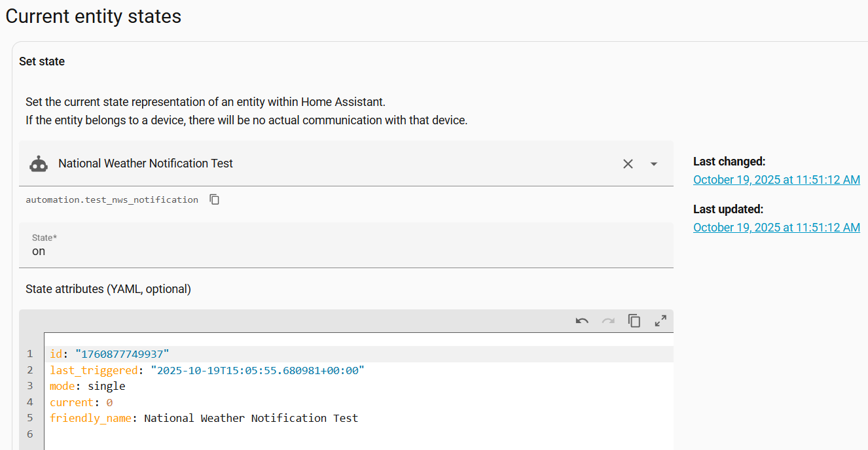
Task: Click the mode: single line
Action: coord(88,386)
